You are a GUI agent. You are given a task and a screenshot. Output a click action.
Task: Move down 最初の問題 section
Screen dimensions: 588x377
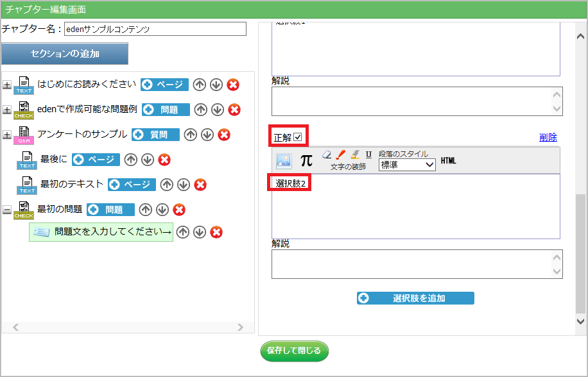click(162, 210)
